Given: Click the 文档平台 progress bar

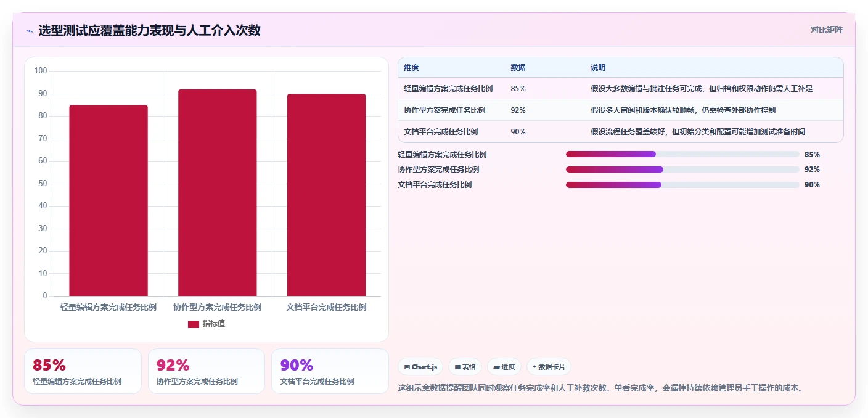Looking at the screenshot, I should pos(682,185).
